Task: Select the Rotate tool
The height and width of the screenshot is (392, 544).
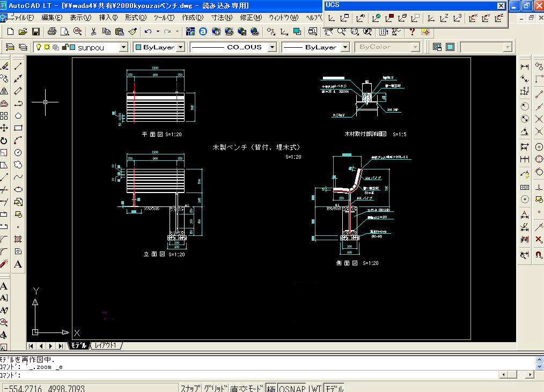Action: pyautogui.click(x=4, y=141)
